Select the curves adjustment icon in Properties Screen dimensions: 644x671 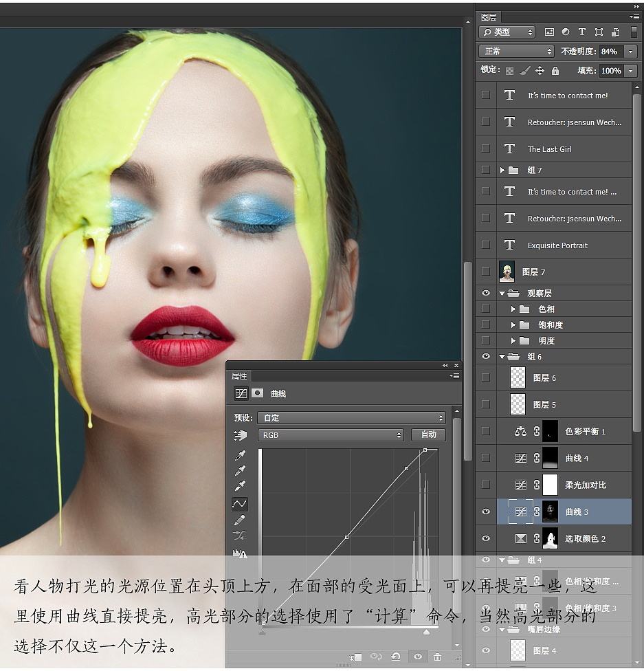click(241, 393)
